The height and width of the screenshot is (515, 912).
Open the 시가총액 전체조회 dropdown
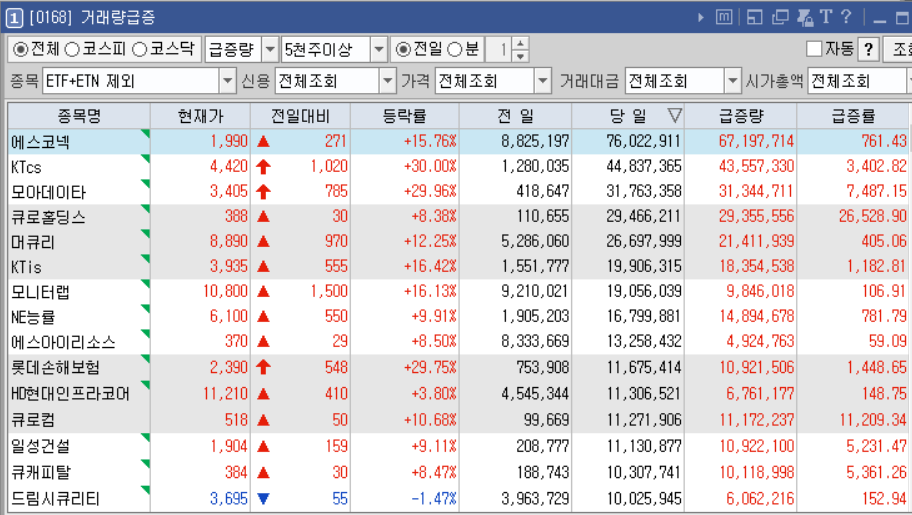[910, 81]
